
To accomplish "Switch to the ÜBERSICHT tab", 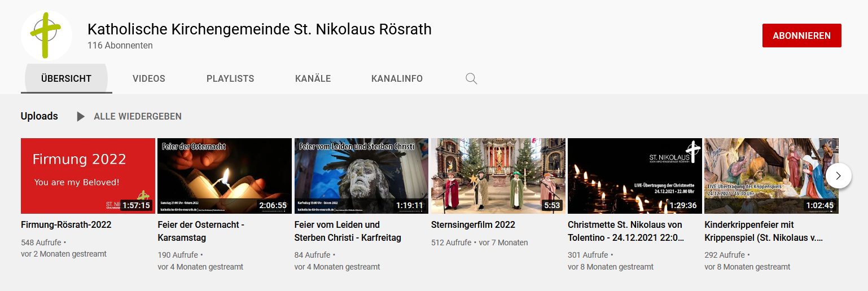I will coord(67,79).
